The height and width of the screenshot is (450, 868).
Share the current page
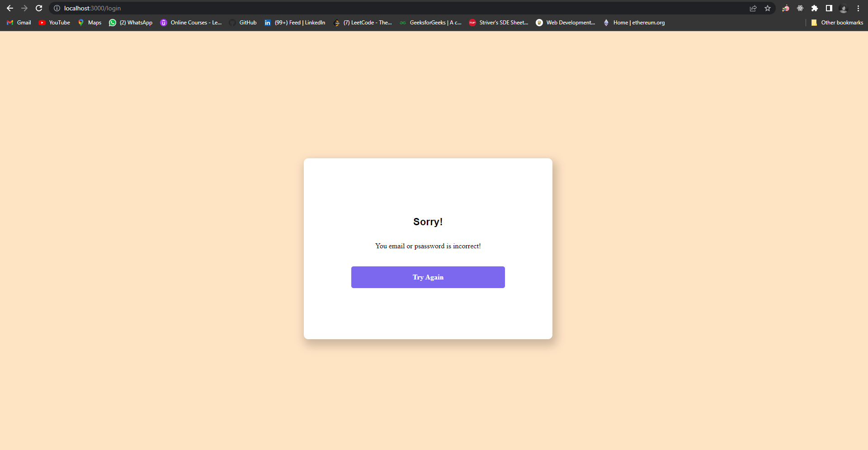(x=753, y=8)
